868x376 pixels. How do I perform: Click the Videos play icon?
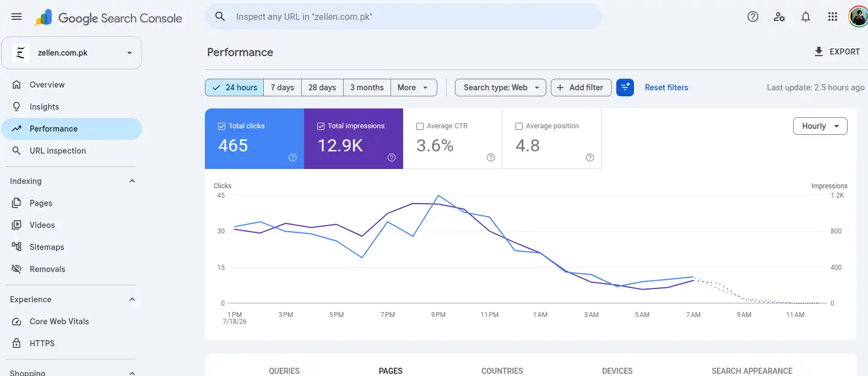(17, 225)
